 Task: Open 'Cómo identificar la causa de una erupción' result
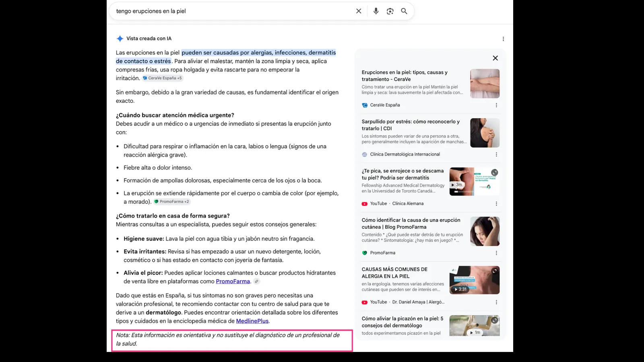point(411,223)
